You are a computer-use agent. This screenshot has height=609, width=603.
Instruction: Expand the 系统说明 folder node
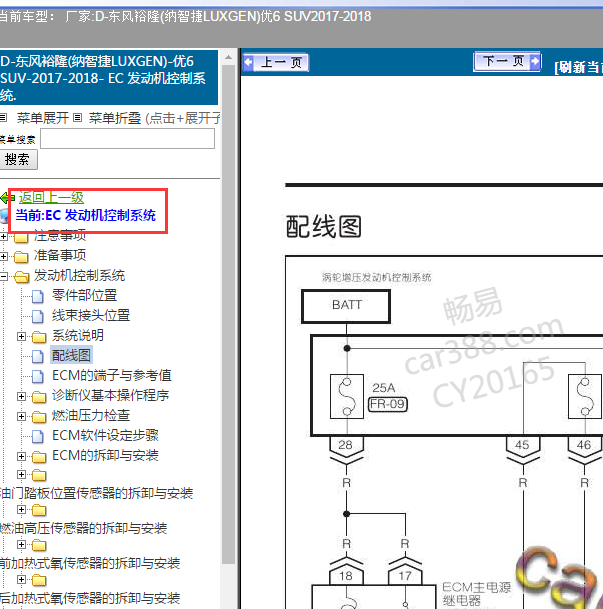[x=21, y=336]
